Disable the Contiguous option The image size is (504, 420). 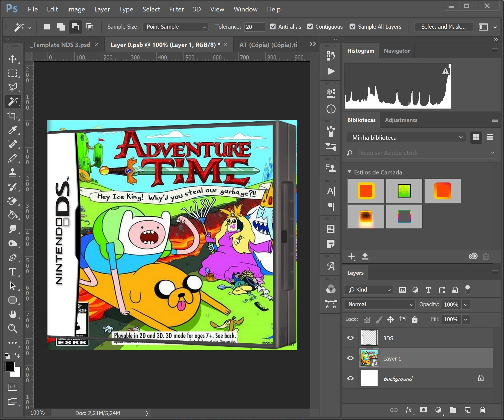point(310,27)
